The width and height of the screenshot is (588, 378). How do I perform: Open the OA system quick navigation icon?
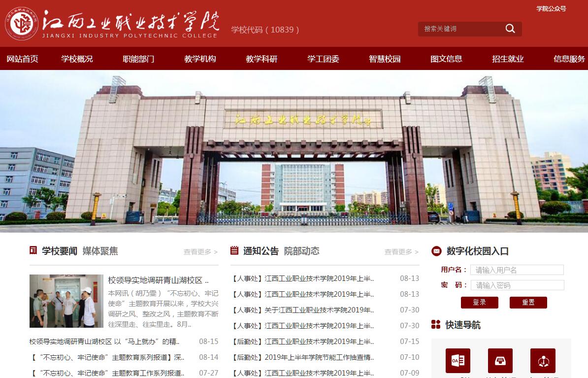click(457, 361)
